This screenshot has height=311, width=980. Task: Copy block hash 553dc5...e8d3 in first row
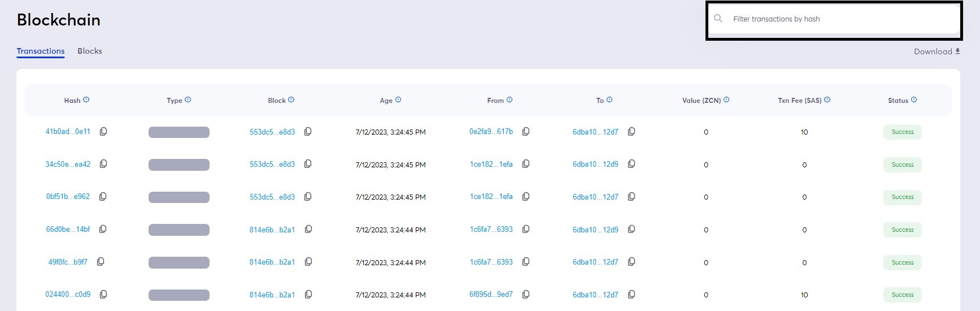click(308, 132)
